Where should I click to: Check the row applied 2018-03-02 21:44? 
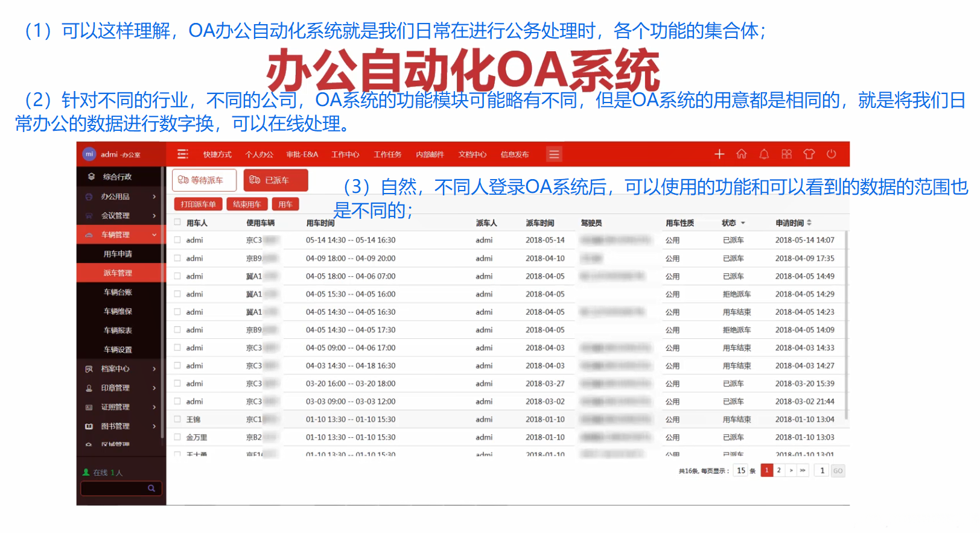(x=177, y=402)
